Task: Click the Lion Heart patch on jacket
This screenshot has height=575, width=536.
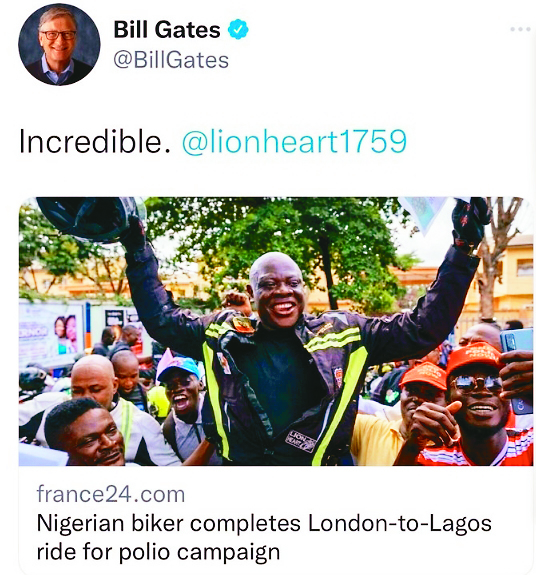Action: coord(302,441)
